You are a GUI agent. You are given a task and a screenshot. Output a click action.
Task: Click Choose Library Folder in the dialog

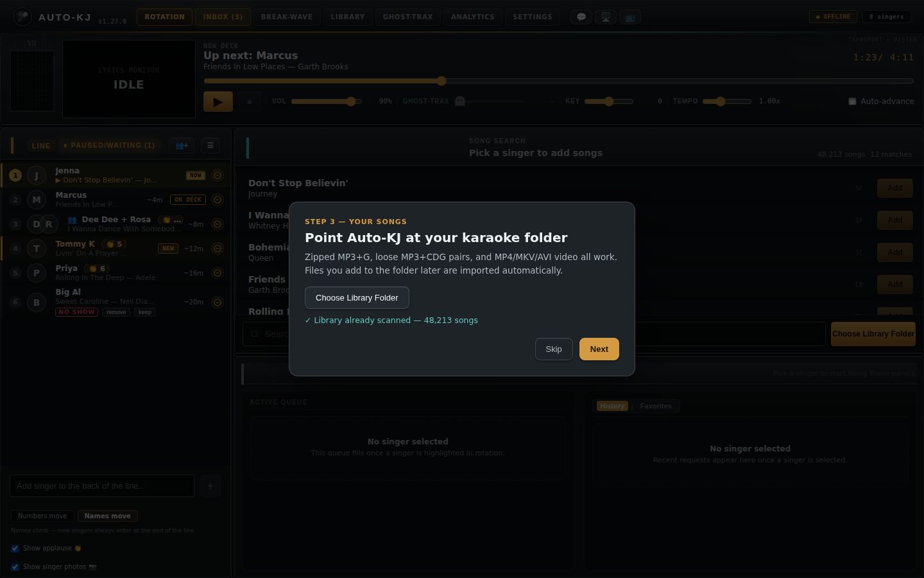click(x=357, y=298)
